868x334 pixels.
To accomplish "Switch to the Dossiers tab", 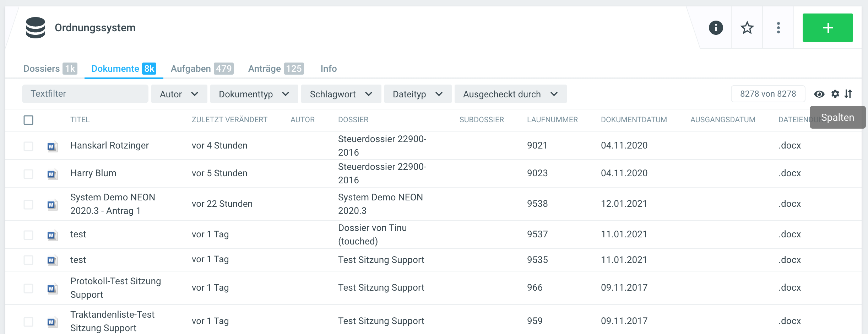I will pos(50,69).
